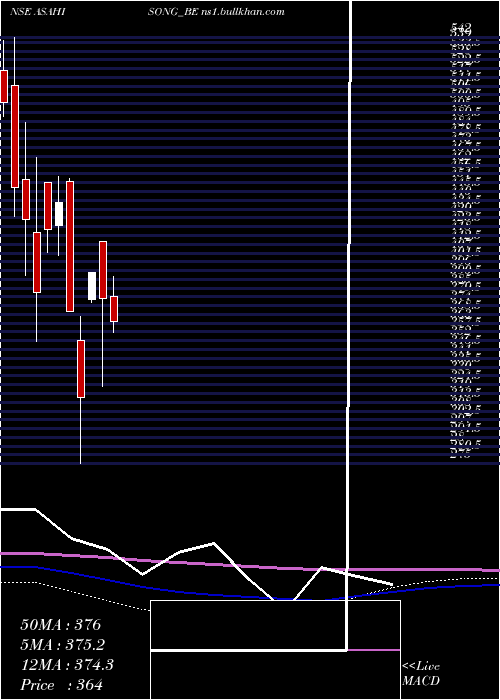Click the <<Live MACD label
The image size is (500, 700).
pos(421,674)
